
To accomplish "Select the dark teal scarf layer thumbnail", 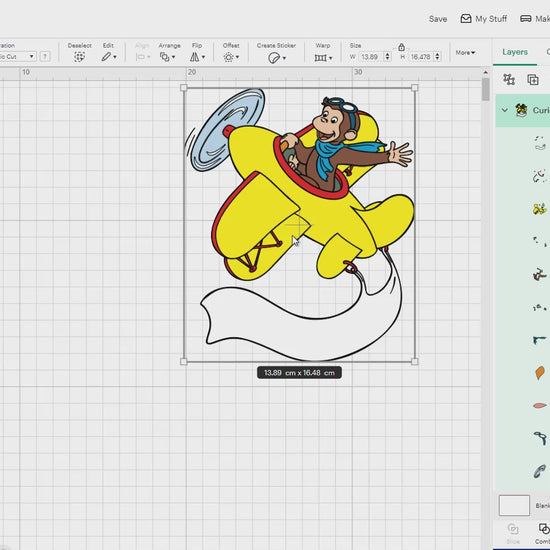I will [x=540, y=340].
